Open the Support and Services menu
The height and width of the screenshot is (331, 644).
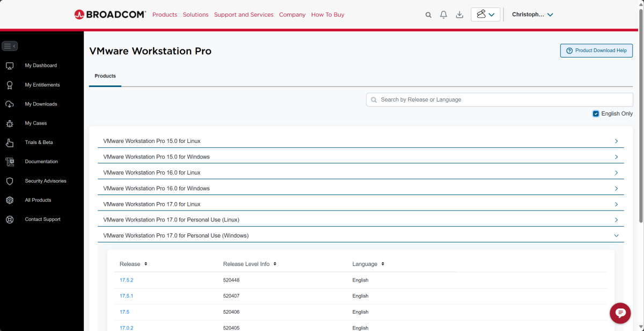point(244,15)
